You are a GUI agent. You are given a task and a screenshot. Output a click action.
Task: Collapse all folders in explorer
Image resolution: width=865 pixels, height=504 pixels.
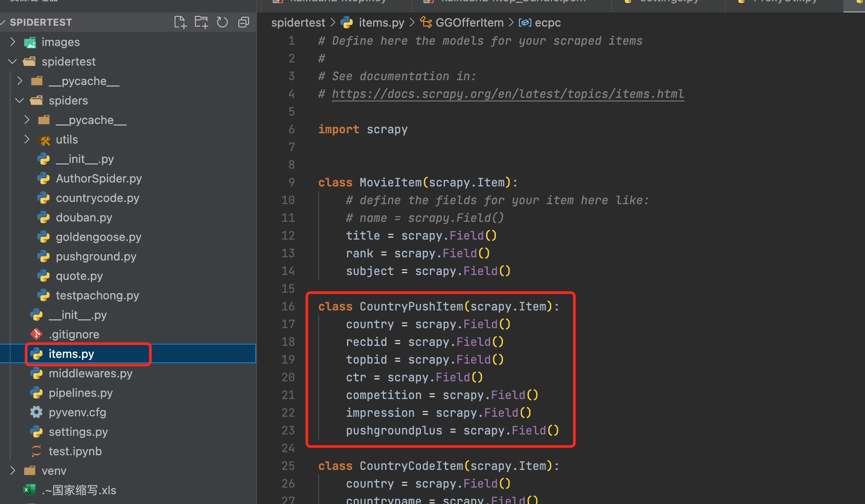244,22
